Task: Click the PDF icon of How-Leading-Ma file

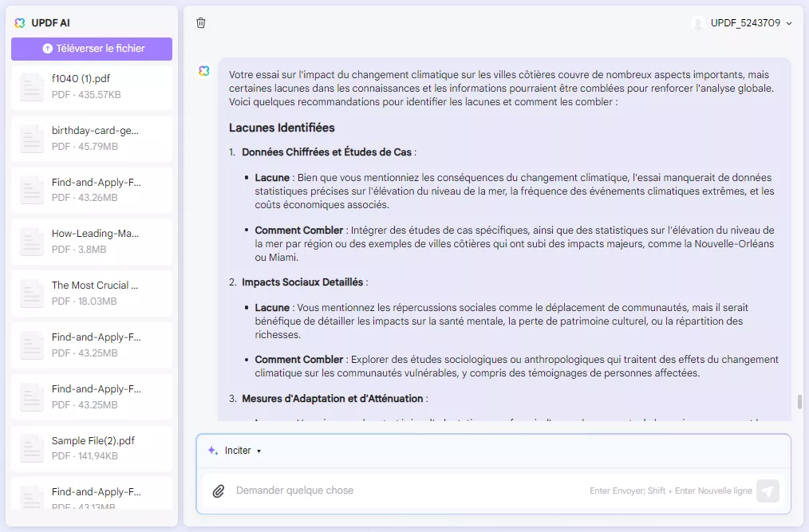Action: pos(31,241)
